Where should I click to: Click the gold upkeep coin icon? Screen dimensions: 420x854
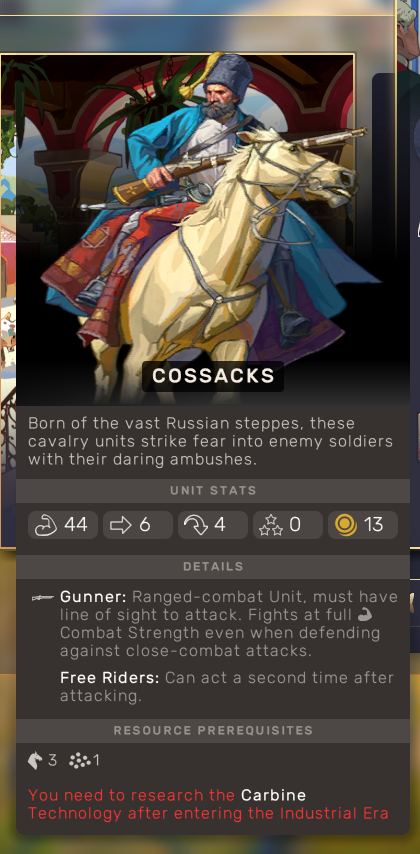[346, 525]
